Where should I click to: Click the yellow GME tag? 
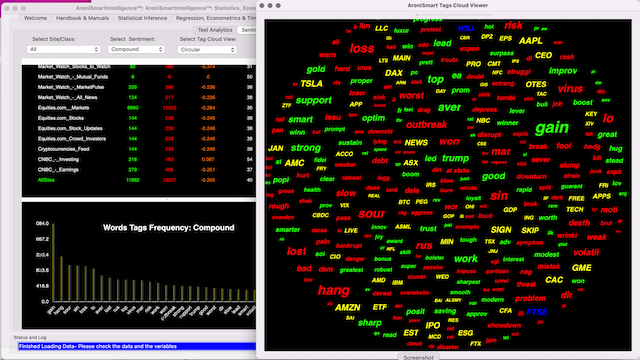tap(582, 268)
